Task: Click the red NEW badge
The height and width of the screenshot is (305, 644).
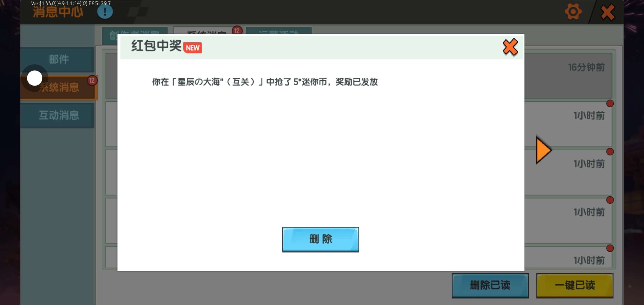Action: click(x=192, y=48)
